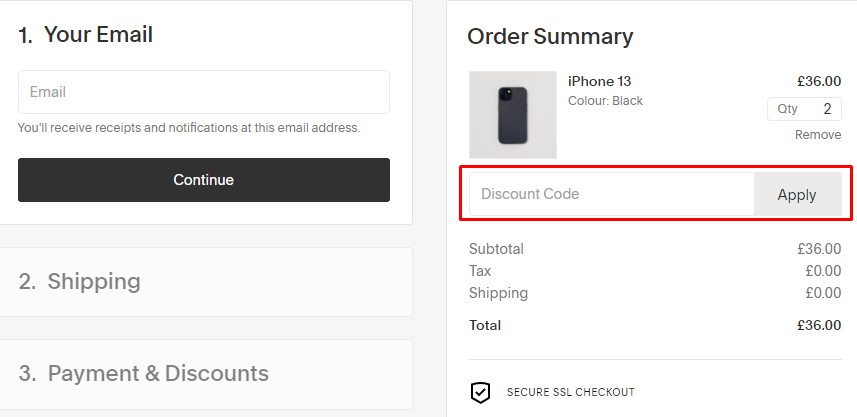Viewport: 857px width, 417px height.
Task: Click the Subtotal amount
Action: click(x=819, y=249)
